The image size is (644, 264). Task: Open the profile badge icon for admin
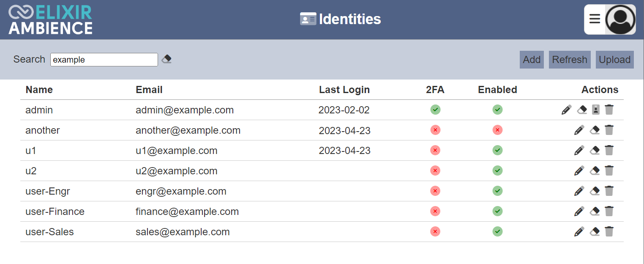coord(595,110)
